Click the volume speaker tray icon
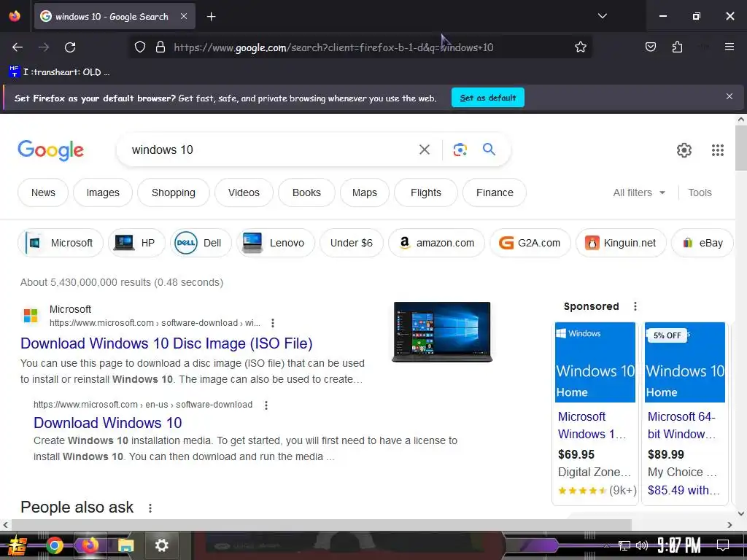This screenshot has width=747, height=560. [x=642, y=545]
